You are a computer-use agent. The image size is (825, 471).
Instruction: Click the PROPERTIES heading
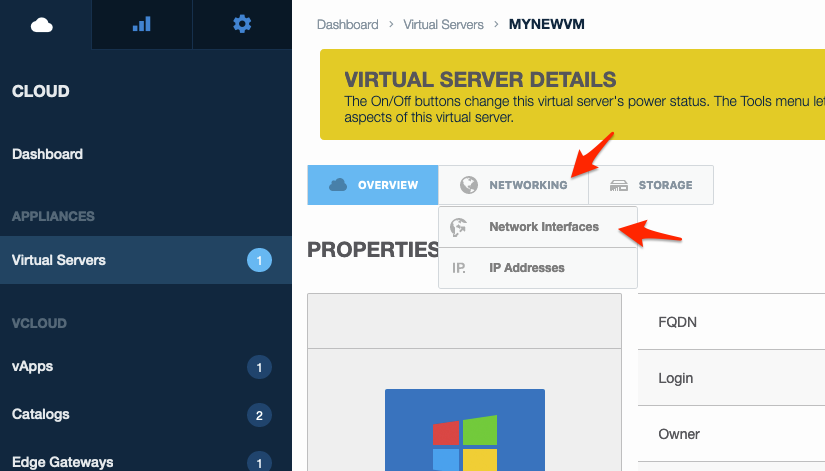[x=373, y=249]
